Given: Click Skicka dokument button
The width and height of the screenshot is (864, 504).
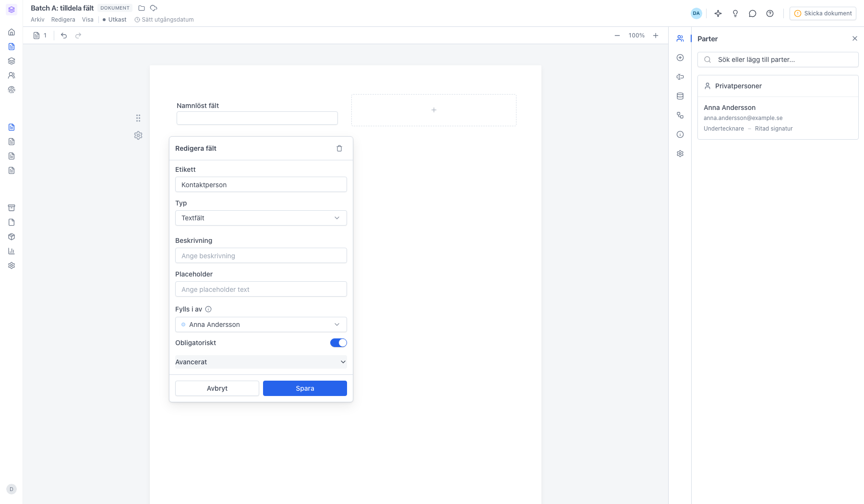Looking at the screenshot, I should [823, 13].
